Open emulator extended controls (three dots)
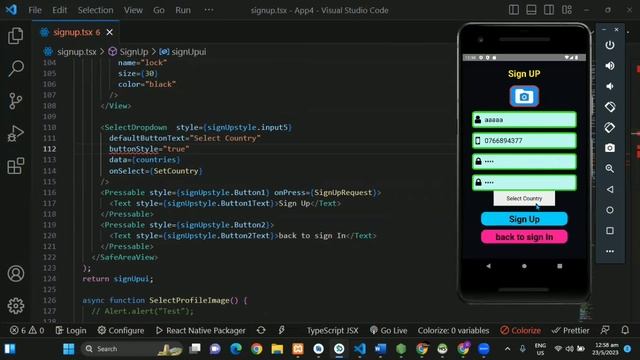The image size is (640, 360). [610, 251]
